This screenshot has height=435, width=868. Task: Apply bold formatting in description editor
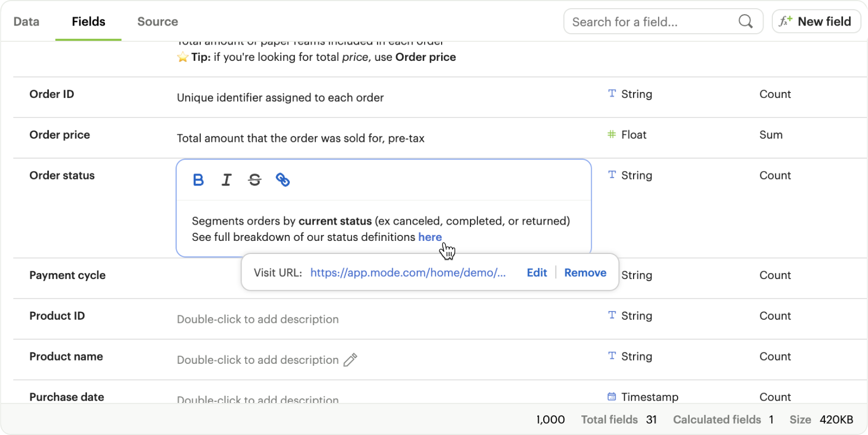tap(199, 180)
